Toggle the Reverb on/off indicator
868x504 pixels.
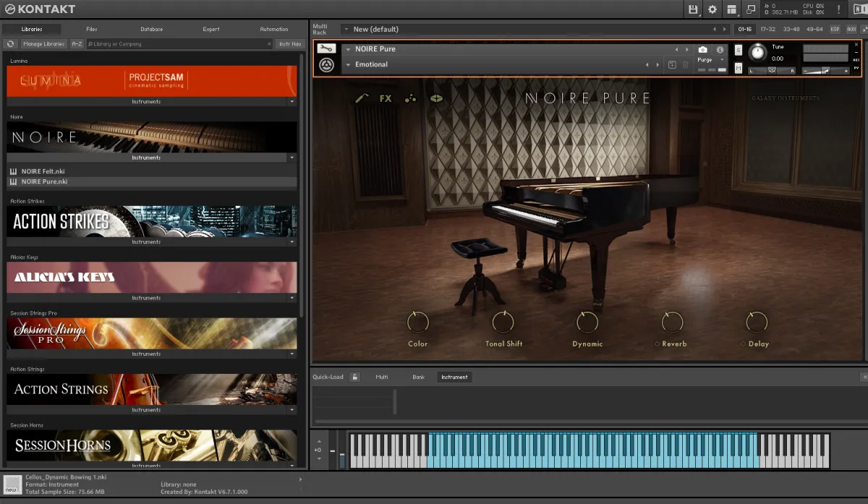658,344
